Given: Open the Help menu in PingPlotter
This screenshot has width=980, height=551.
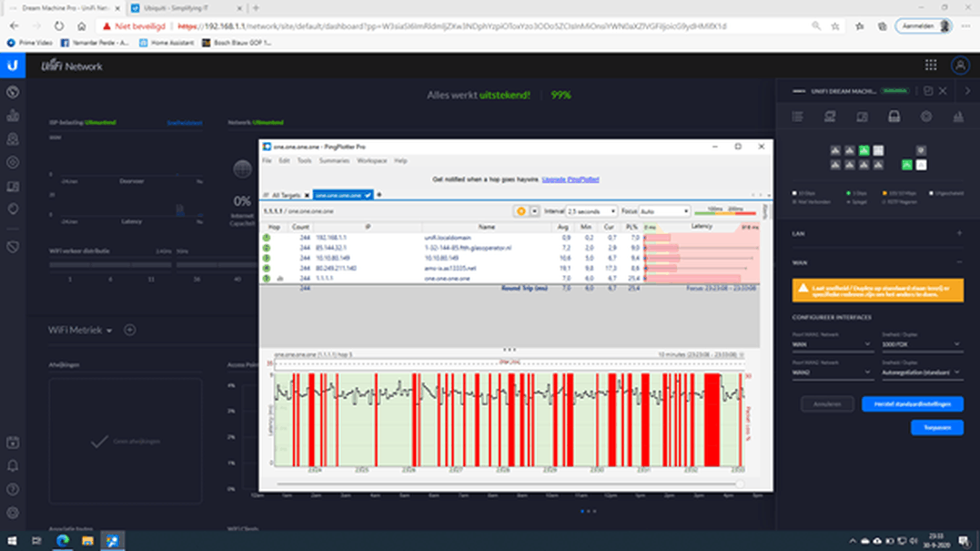Looking at the screenshot, I should (400, 160).
